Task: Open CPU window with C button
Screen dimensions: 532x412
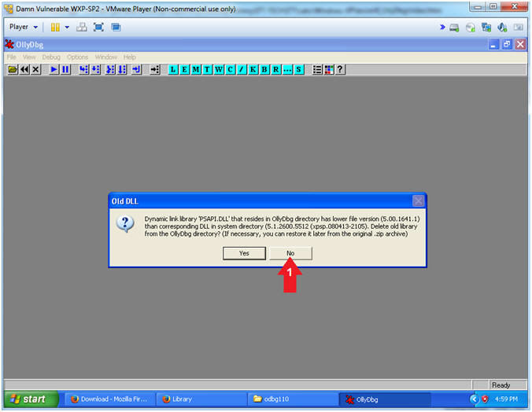Action: tap(230, 69)
